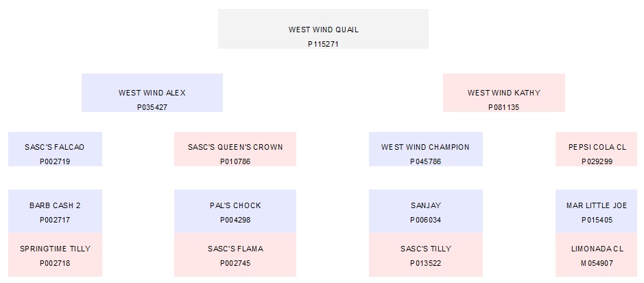Open the West Wind Kathy dam box
This screenshot has height=283, width=644.
[x=503, y=93]
